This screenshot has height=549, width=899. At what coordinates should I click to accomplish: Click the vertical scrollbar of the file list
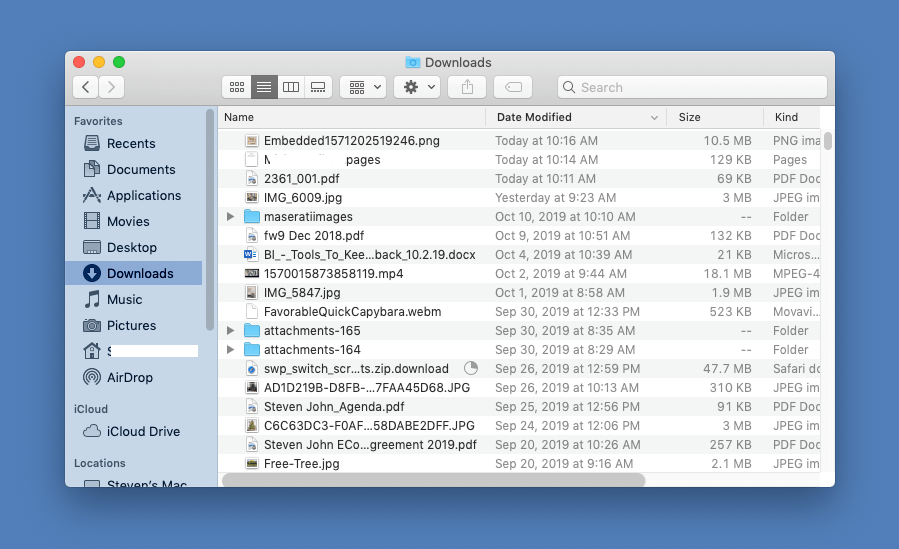tap(827, 141)
